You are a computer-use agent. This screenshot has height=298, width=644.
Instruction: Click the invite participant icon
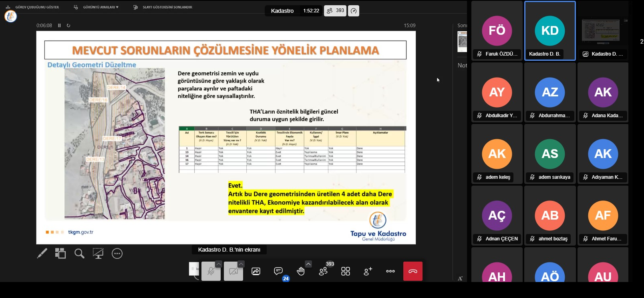point(368,271)
